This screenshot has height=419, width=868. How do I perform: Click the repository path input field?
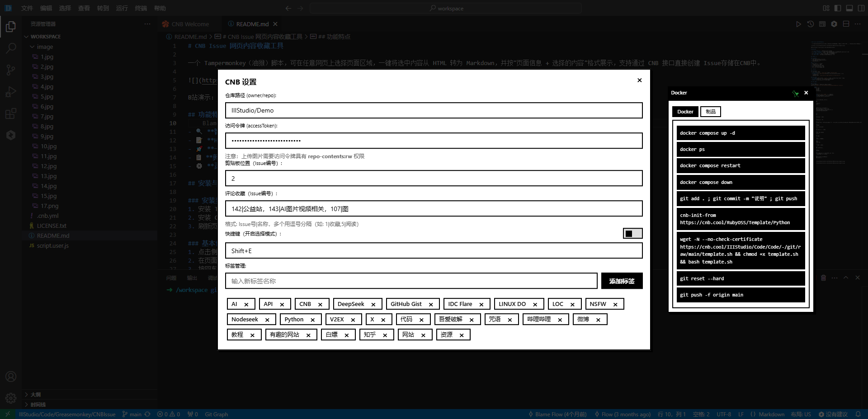434,110
